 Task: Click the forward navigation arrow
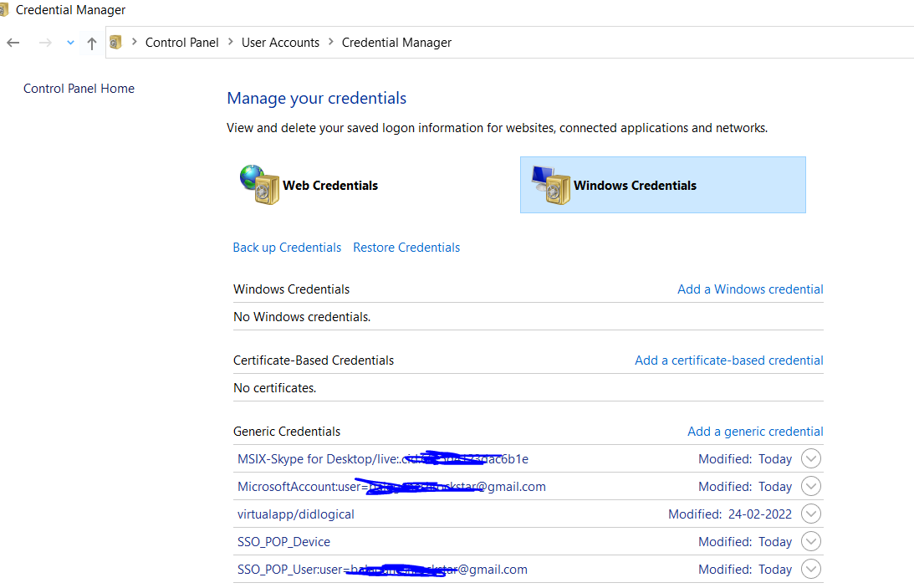point(45,43)
